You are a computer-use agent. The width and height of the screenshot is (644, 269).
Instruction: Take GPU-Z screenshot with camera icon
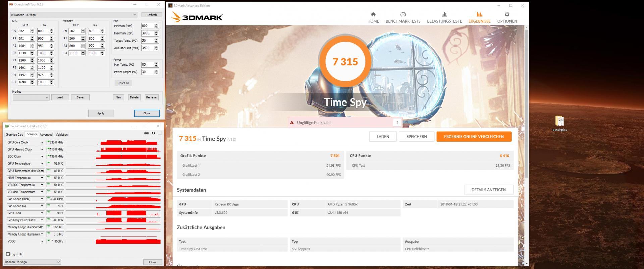point(146,133)
